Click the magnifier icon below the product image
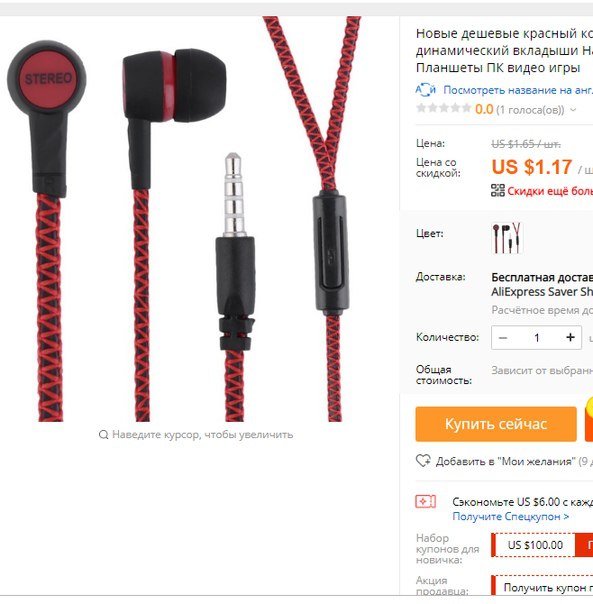This screenshot has width=593, height=604. click(103, 435)
